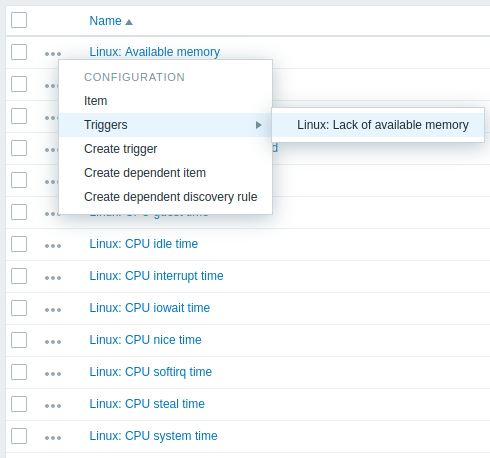Check the box for Linux: CPU nice time

click(x=19, y=340)
